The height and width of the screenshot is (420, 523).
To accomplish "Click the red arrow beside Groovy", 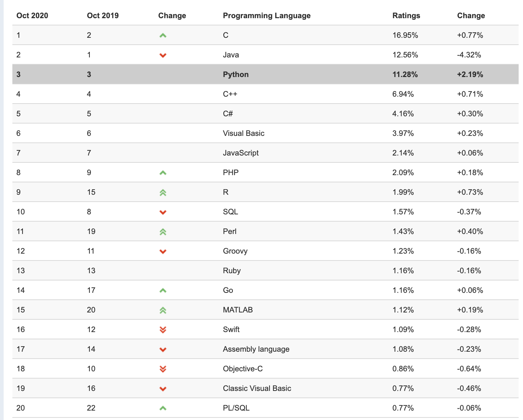I will (163, 251).
